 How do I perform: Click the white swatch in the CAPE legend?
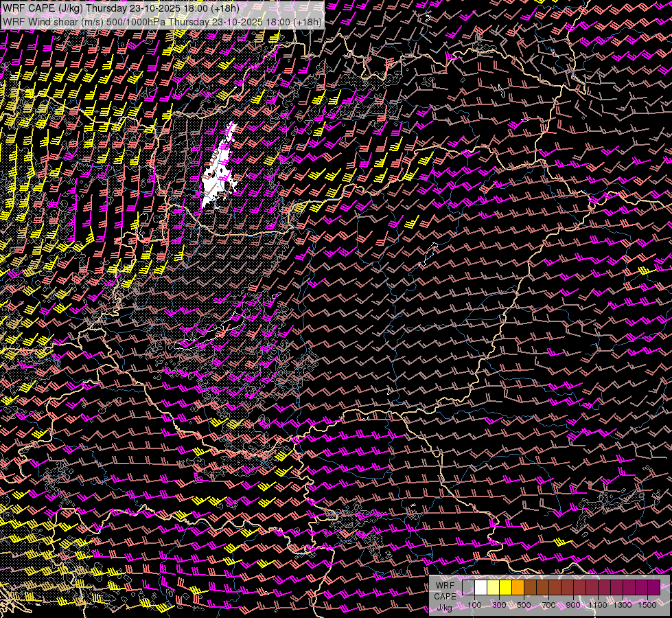(x=480, y=588)
